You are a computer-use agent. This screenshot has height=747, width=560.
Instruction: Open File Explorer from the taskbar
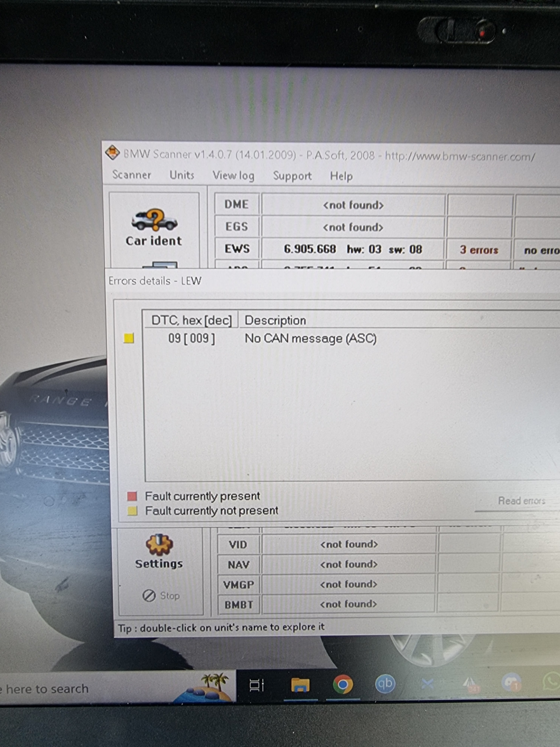click(x=300, y=685)
